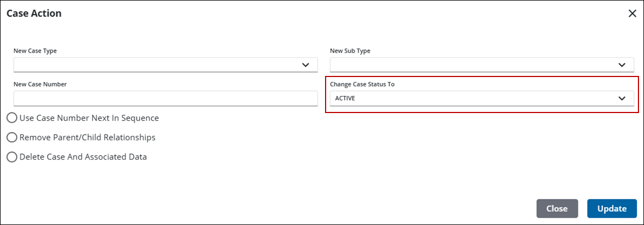Image resolution: width=644 pixels, height=225 pixels.
Task: Click the blue Update button
Action: (x=612, y=208)
